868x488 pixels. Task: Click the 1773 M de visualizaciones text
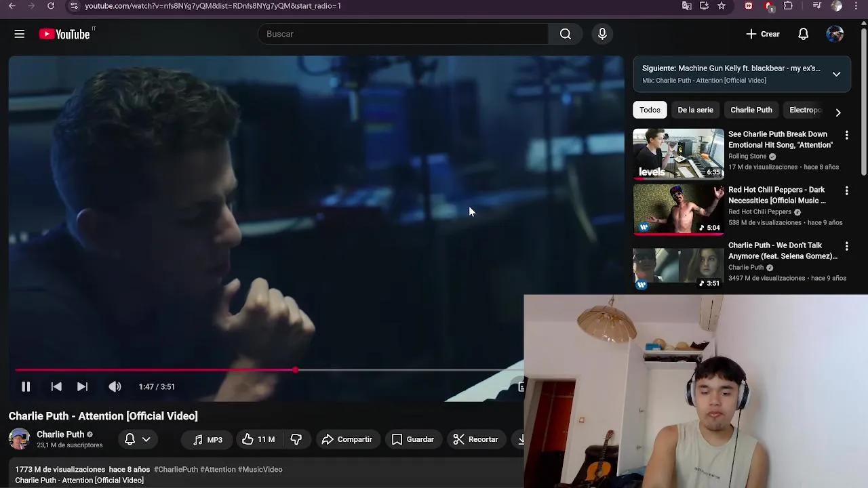[x=60, y=469]
